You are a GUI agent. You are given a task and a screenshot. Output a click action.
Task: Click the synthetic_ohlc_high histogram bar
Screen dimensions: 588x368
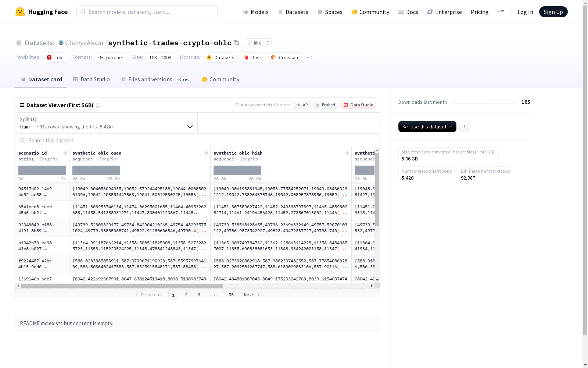237,170
